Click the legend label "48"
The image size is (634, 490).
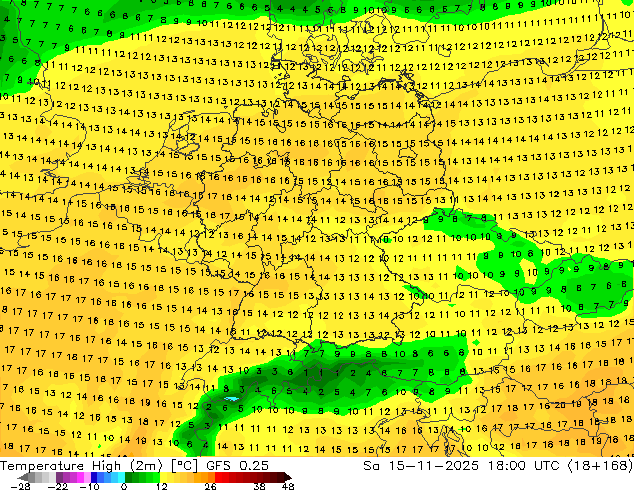click(288, 487)
